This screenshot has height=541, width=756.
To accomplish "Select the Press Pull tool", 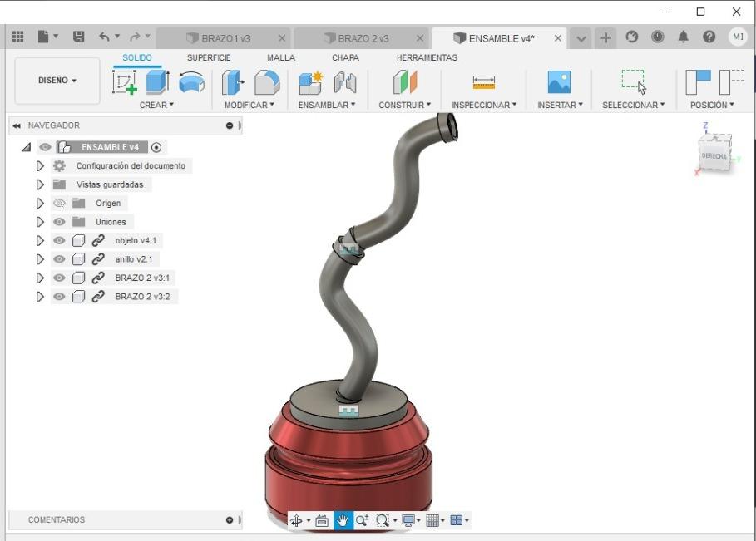I will click(x=233, y=82).
